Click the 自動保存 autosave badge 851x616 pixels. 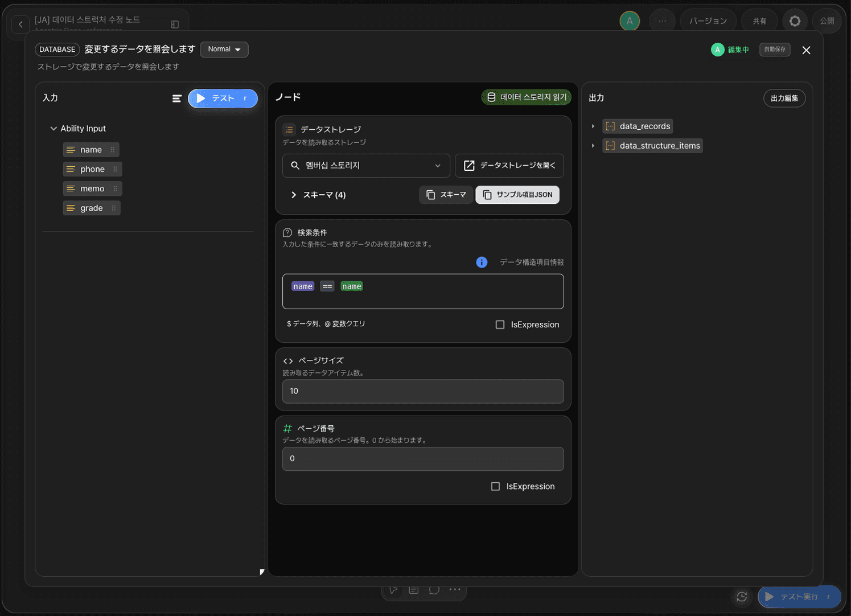pos(775,50)
